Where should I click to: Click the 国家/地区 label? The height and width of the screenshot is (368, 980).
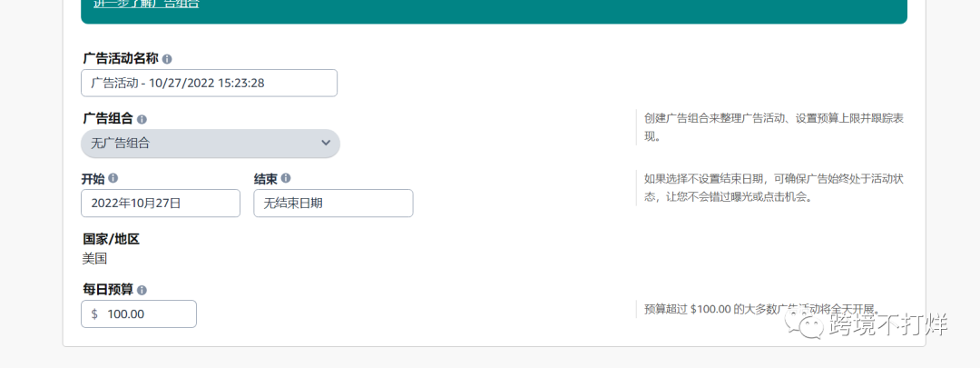[112, 239]
